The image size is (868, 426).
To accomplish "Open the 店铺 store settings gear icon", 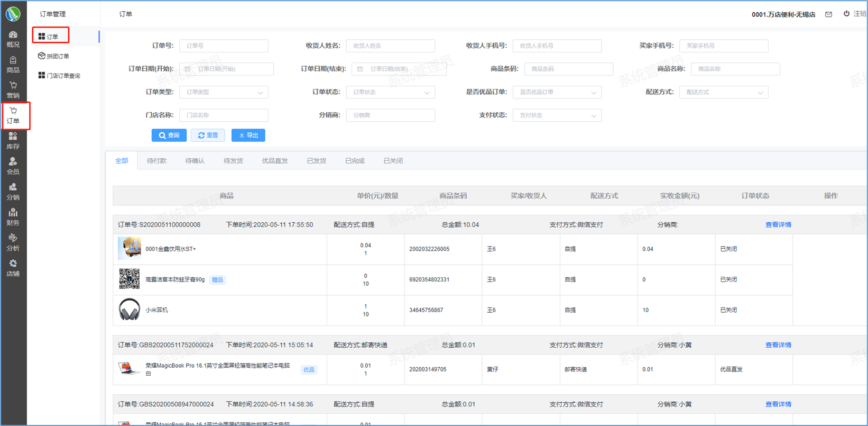I will pos(13,268).
